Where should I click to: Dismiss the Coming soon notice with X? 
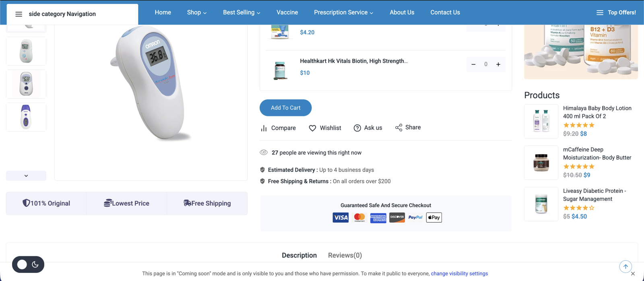(x=633, y=274)
